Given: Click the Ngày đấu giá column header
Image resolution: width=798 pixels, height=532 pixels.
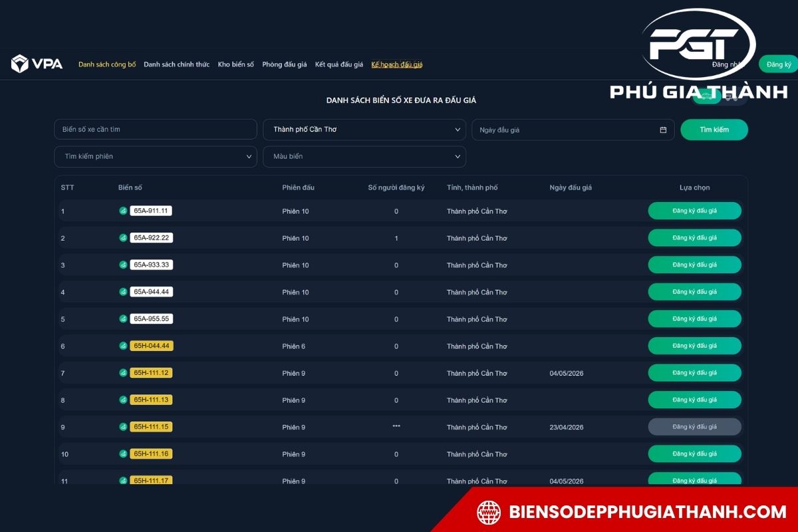Looking at the screenshot, I should click(x=571, y=188).
